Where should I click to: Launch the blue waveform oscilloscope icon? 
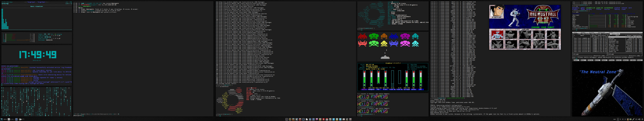click(340, 119)
